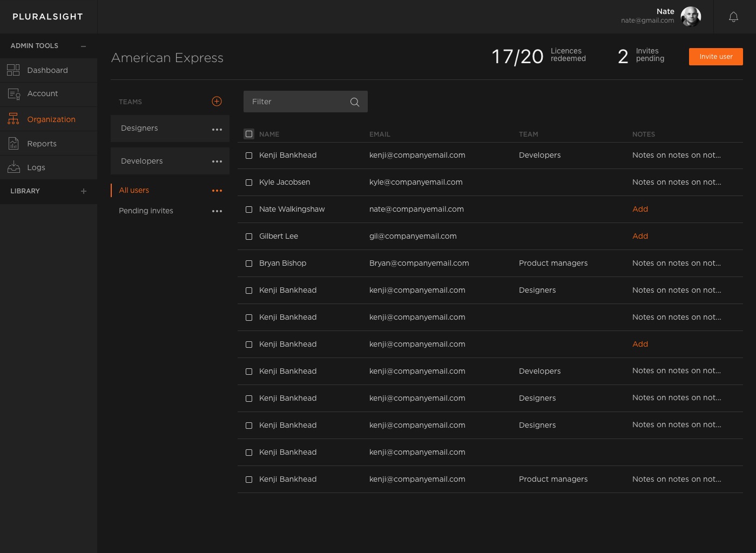Open Organization in admin tools

pos(49,119)
